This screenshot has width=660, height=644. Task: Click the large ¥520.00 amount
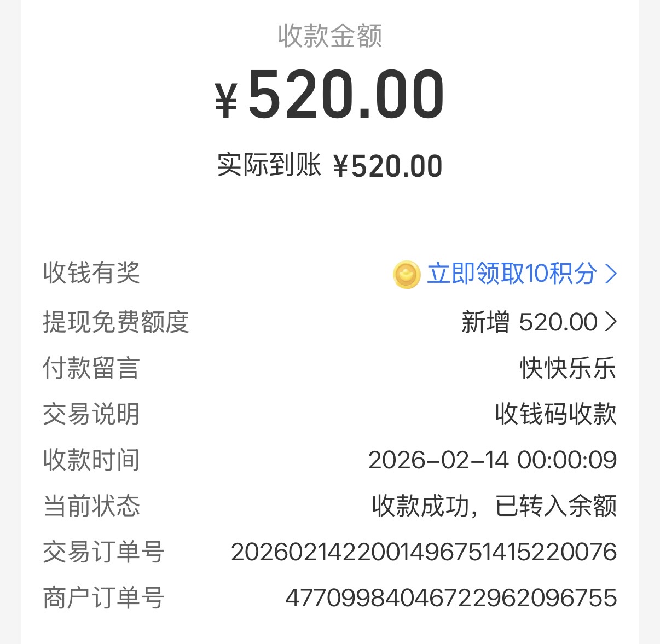click(329, 95)
